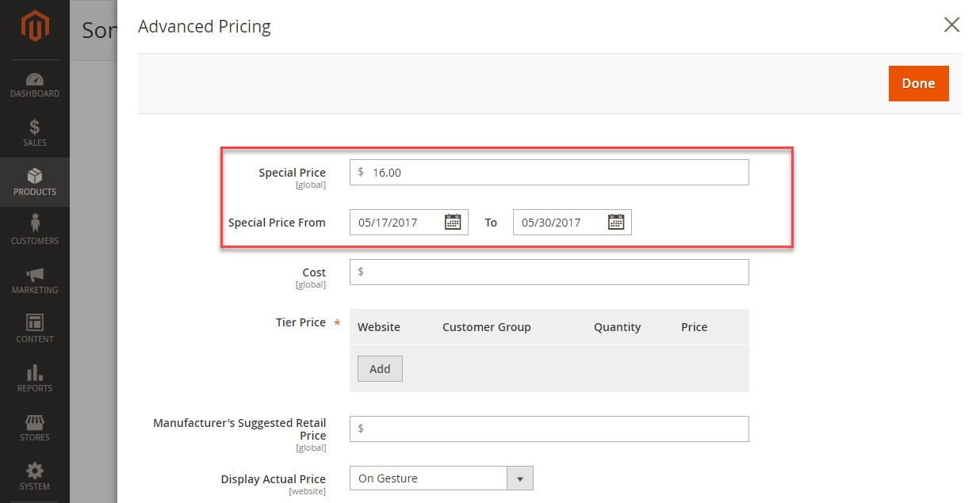Viewport: 980px width, 503px height.
Task: Click the Customer Group column header
Action: tap(487, 326)
